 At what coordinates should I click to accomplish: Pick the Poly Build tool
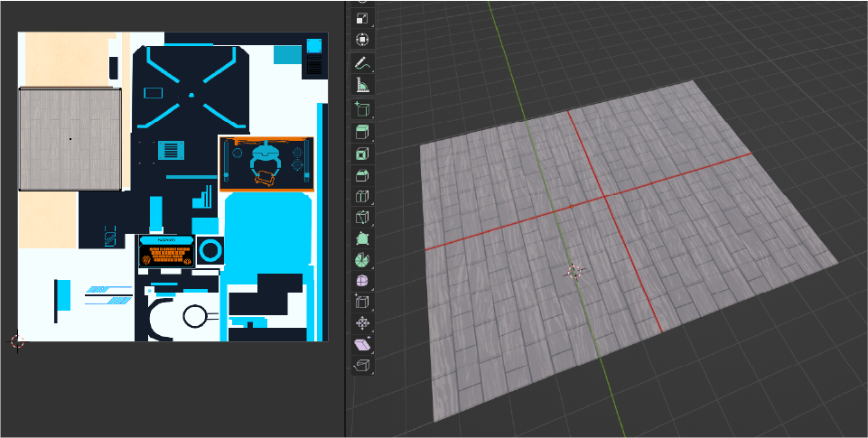coord(362,238)
